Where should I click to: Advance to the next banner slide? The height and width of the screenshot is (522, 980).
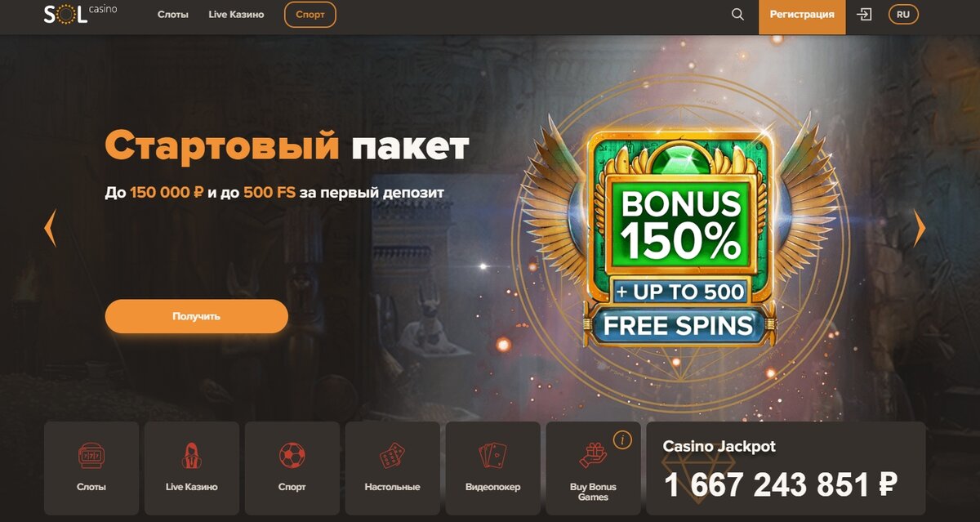[920, 228]
